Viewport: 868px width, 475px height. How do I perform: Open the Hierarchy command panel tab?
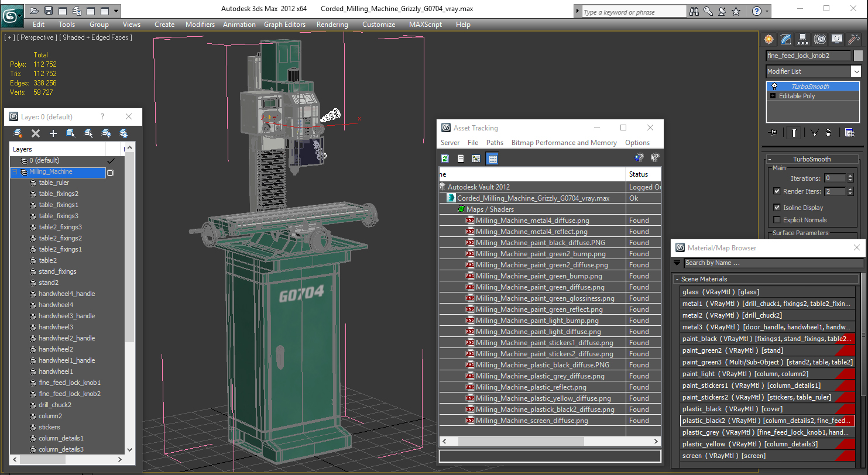pyautogui.click(x=803, y=39)
